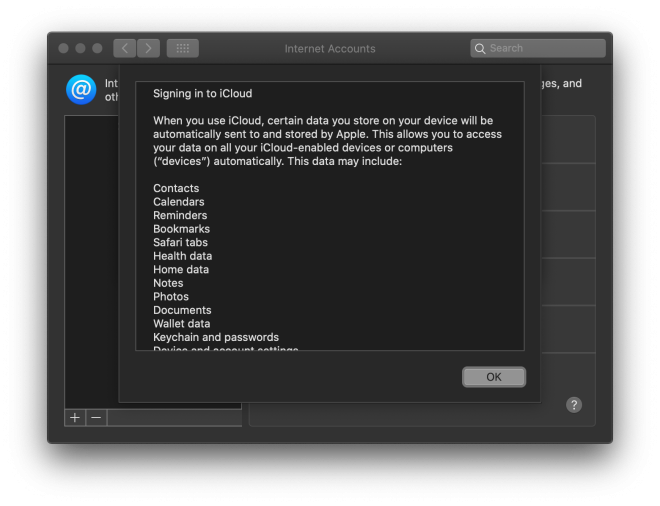The image size is (660, 506).
Task: Click the green zoom window button
Action: (97, 48)
